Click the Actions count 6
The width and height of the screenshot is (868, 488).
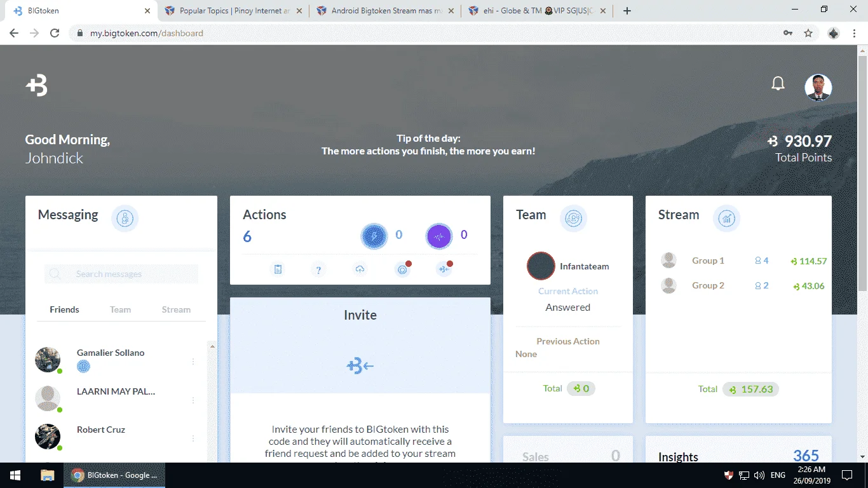[x=247, y=237]
